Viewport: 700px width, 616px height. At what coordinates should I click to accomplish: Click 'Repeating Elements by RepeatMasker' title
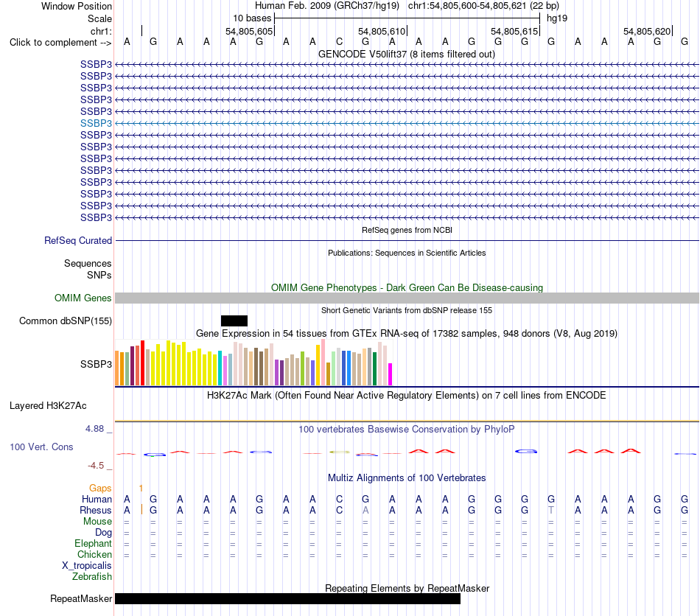407,588
